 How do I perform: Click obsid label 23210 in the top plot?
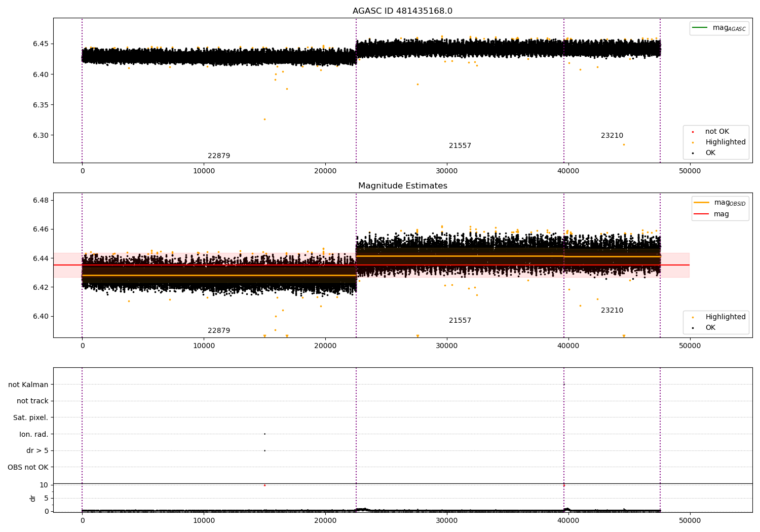click(x=612, y=136)
